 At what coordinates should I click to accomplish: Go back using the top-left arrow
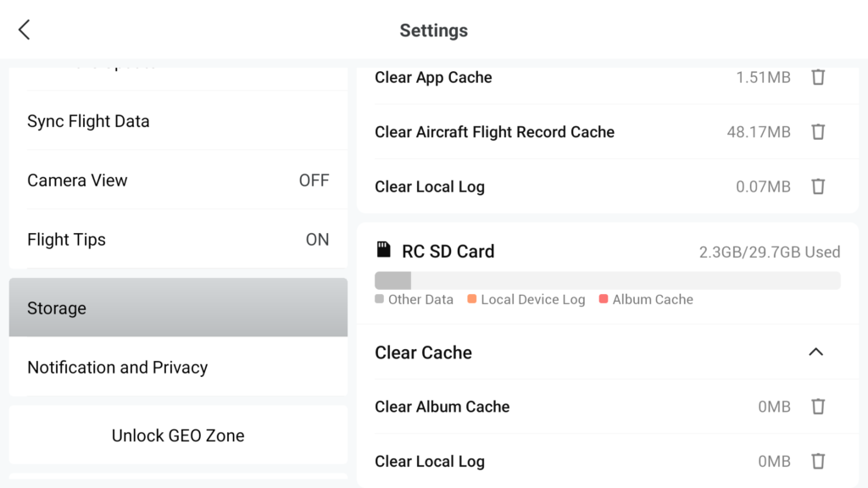[x=25, y=30]
